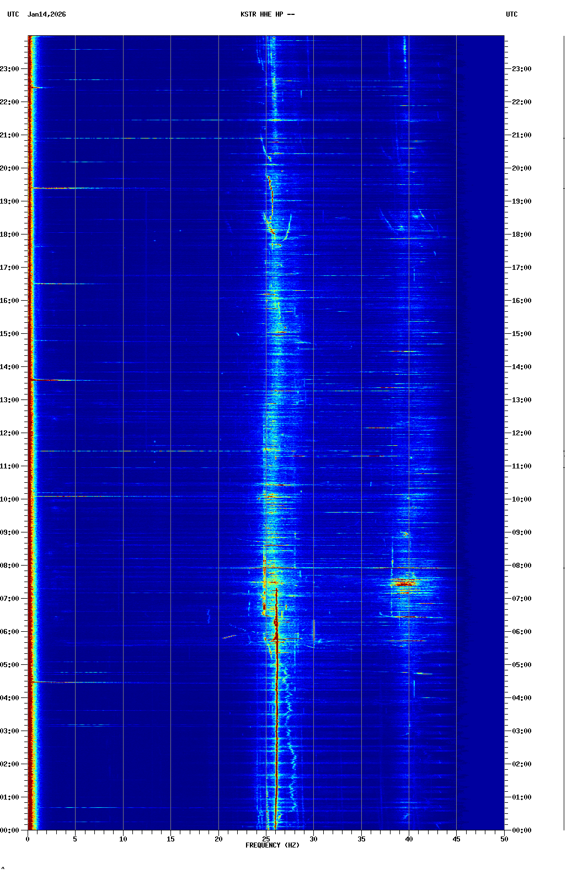Click the KSTR HHE HP station title
Viewport: 588px width, 874px height.
[268, 14]
